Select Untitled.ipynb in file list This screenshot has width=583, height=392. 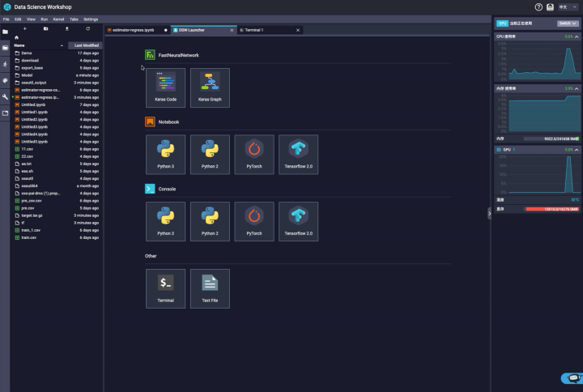click(x=57, y=104)
